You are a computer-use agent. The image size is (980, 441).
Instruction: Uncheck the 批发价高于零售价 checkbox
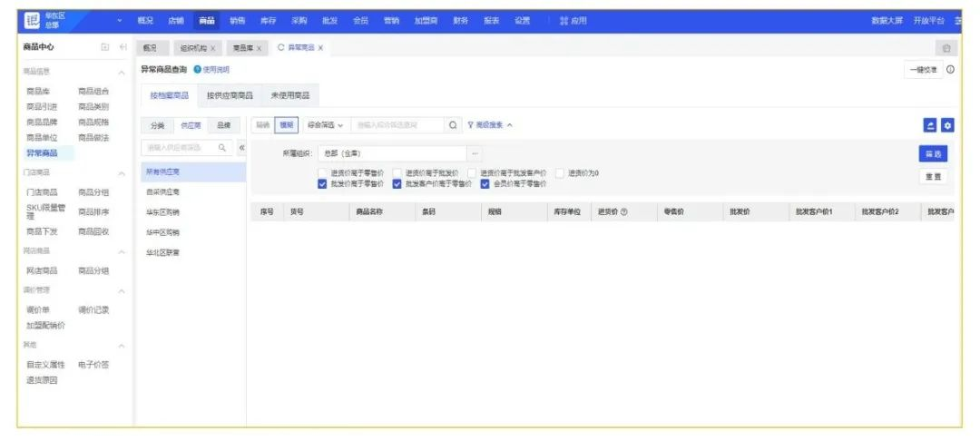[x=322, y=183]
